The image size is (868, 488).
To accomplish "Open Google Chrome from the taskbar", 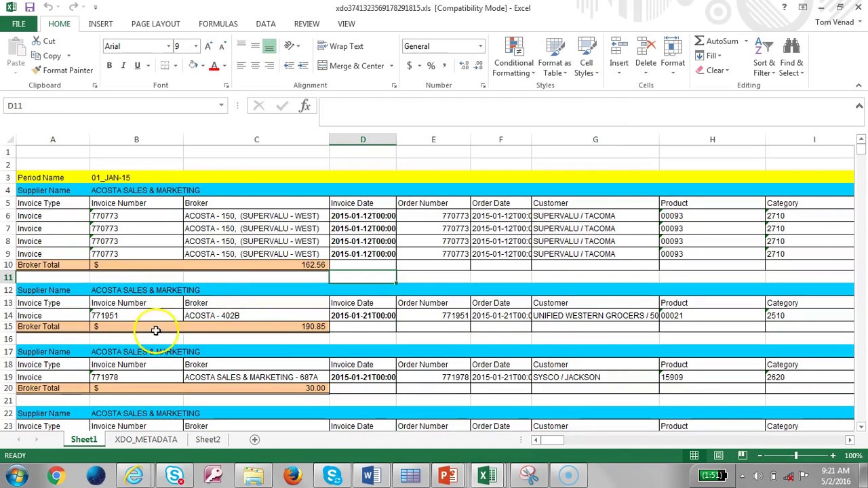I will pyautogui.click(x=56, y=475).
